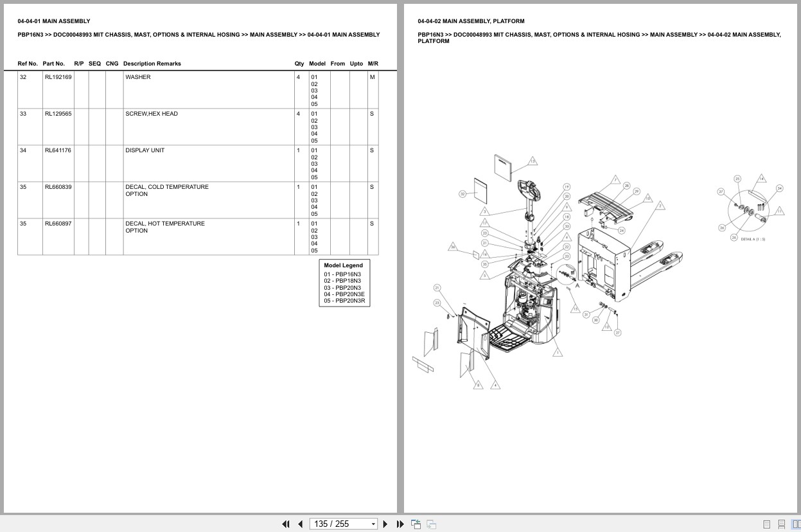This screenshot has width=801, height=532.
Task: Jump to the last page
Action: [x=400, y=524]
